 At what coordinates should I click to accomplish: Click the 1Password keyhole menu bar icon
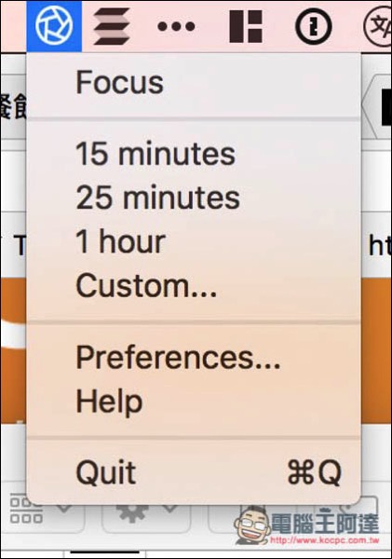pos(314,26)
